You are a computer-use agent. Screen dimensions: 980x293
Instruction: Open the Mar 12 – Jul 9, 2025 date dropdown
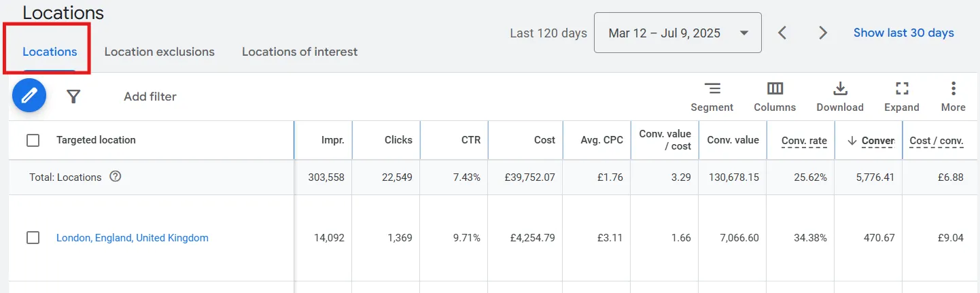678,33
